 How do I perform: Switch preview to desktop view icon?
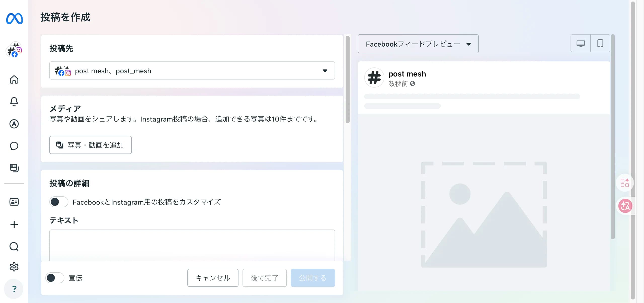click(x=581, y=43)
